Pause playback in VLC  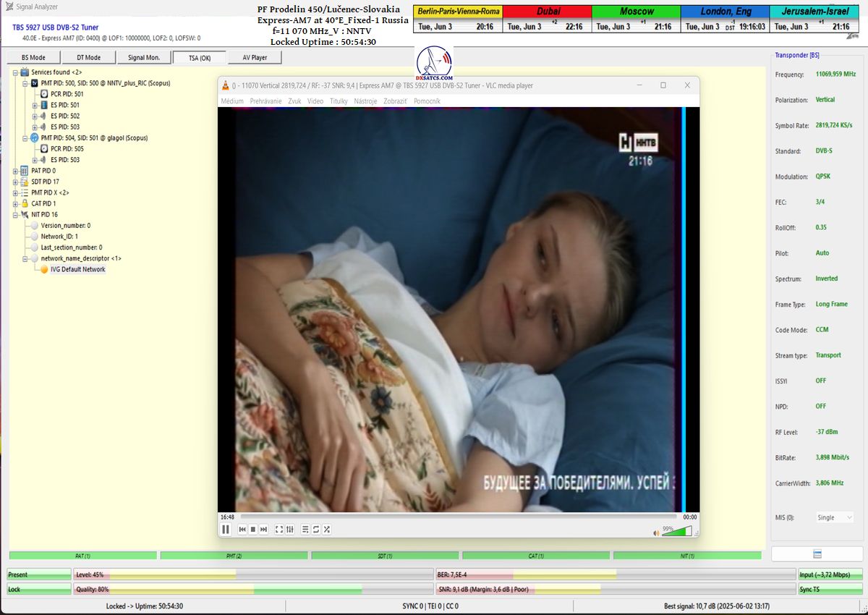[226, 530]
